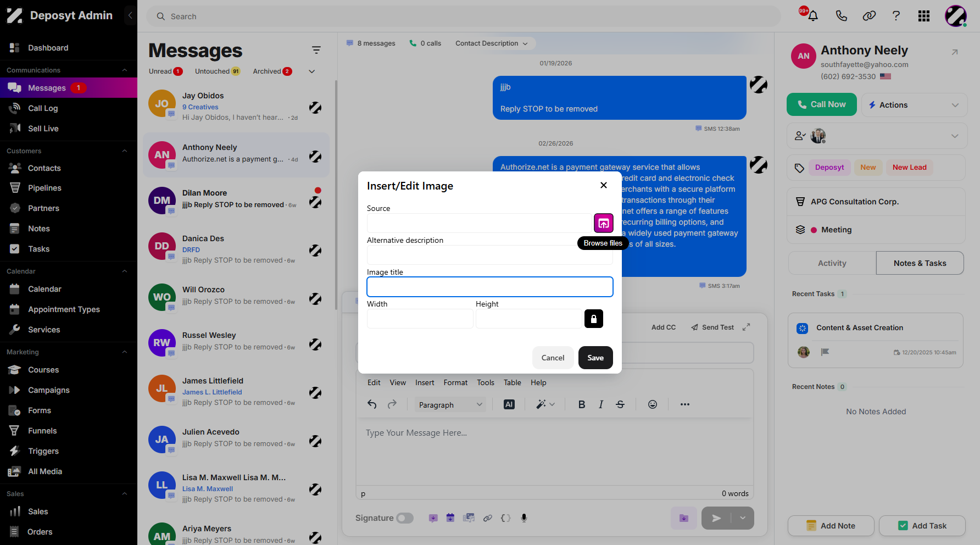Click the curly braces merge fields icon
The width and height of the screenshot is (980, 545).
[506, 518]
